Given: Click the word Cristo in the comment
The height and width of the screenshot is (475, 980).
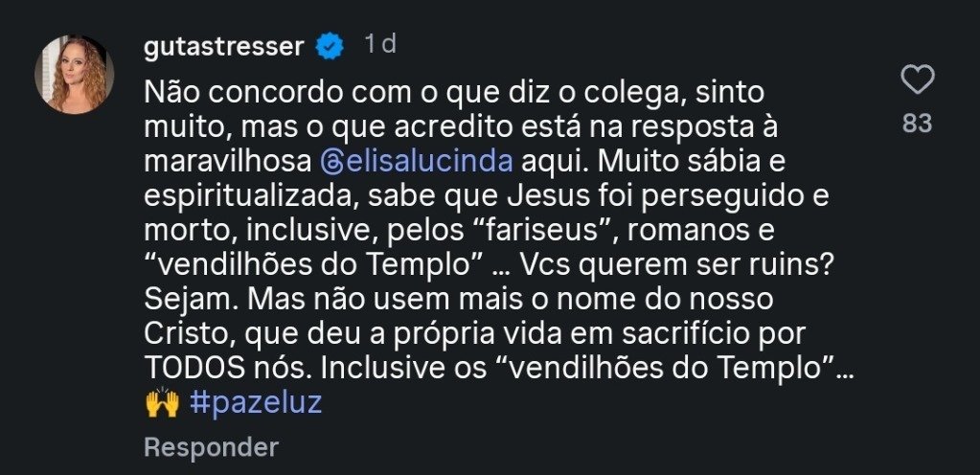Looking at the screenshot, I should click(x=186, y=334).
